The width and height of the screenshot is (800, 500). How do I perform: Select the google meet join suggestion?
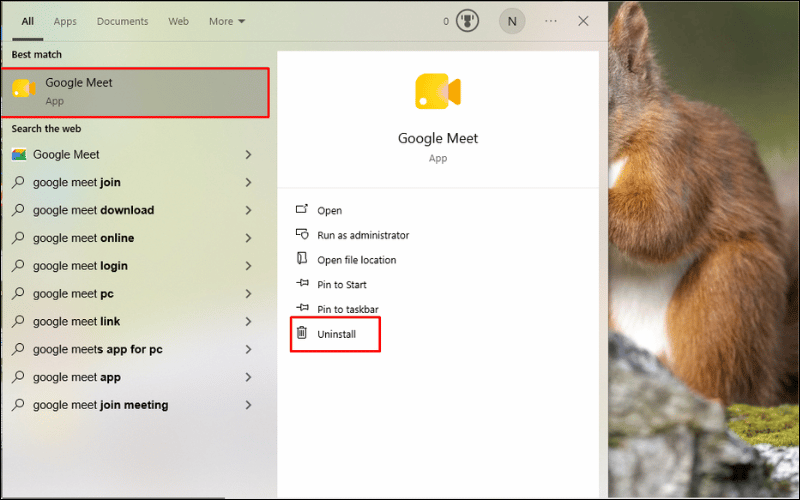(133, 182)
